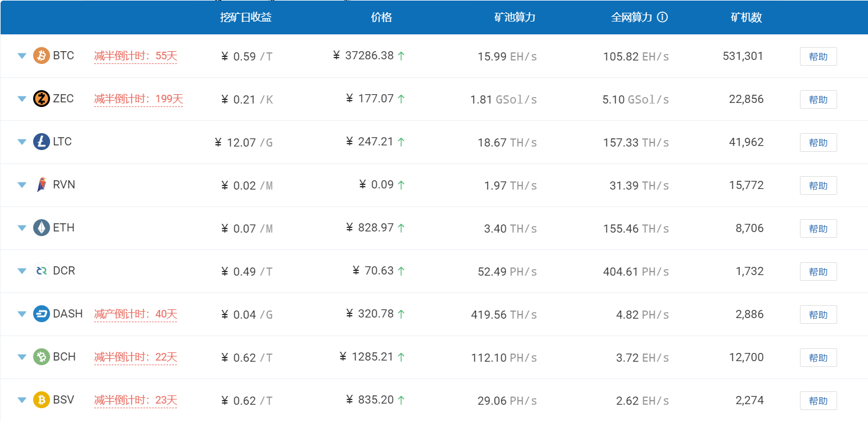The image size is (868, 421).
Task: Click the RVN network hashrate 31.39 TH/s
Action: click(639, 186)
